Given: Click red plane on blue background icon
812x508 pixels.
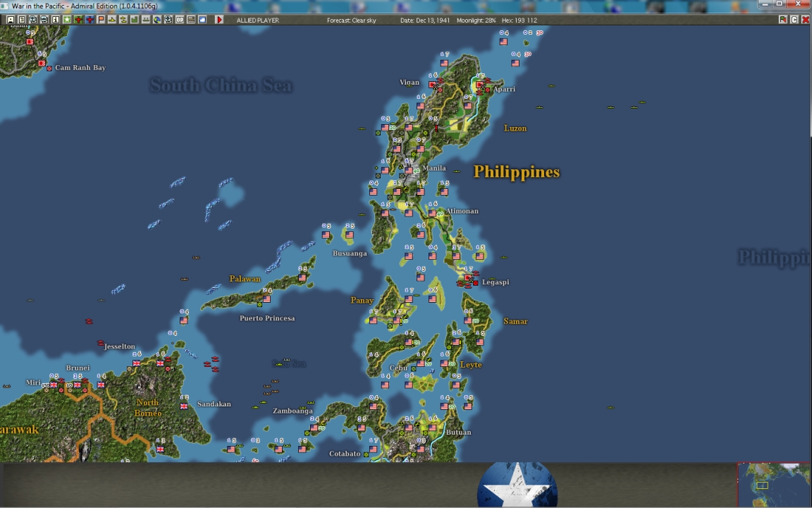Looking at the screenshot, I should (x=90, y=20).
